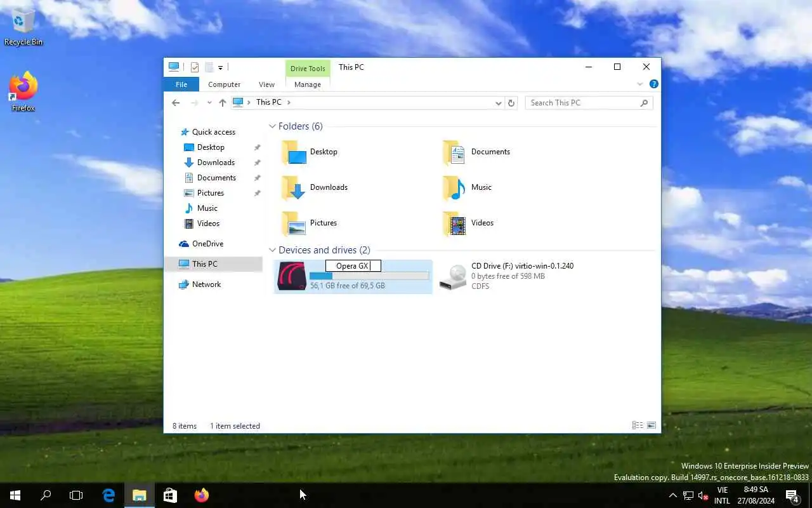Expand the ribbon with the chevron

tap(639, 84)
